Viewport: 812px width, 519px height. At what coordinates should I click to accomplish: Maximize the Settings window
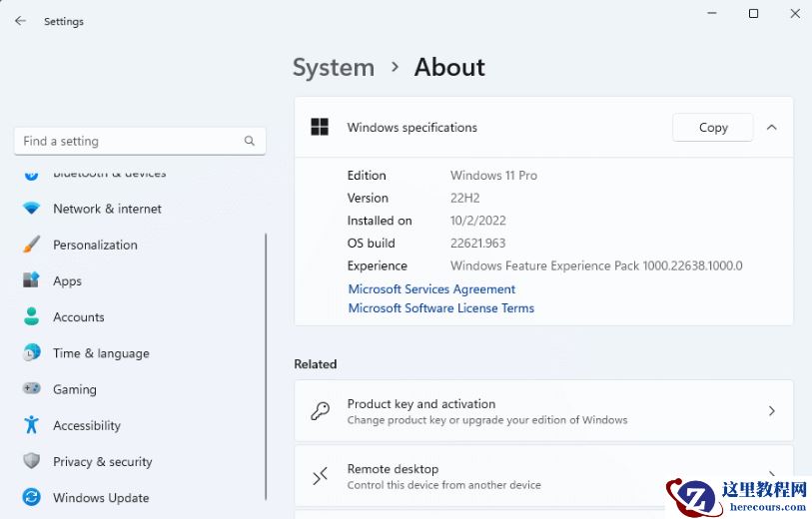pyautogui.click(x=753, y=13)
